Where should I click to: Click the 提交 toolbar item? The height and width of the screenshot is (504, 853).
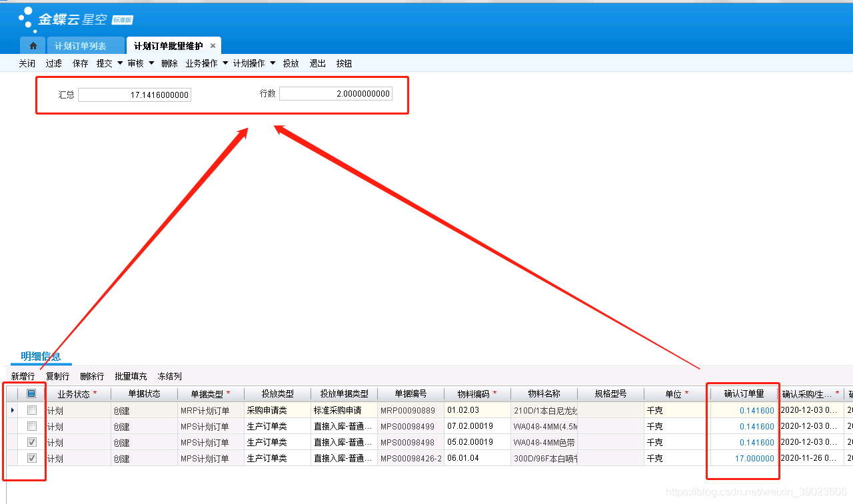pos(104,63)
